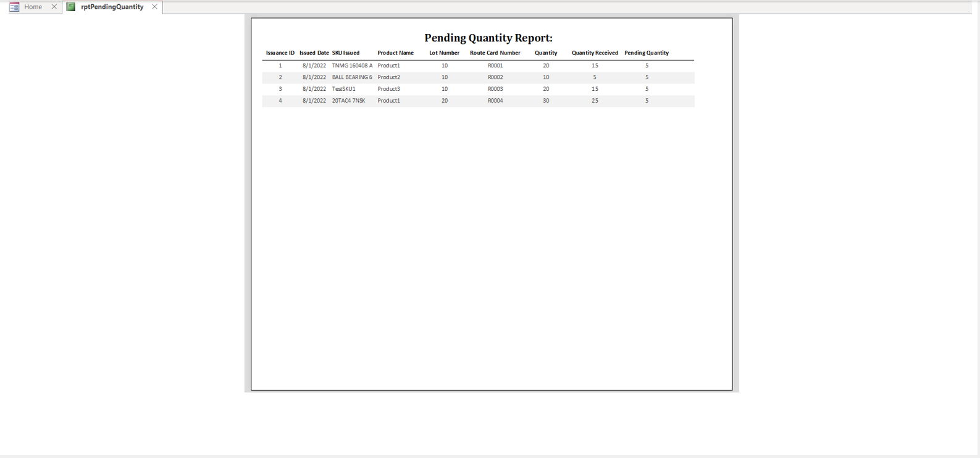This screenshot has width=980, height=458.
Task: Close the Home tab
Action: coord(54,7)
